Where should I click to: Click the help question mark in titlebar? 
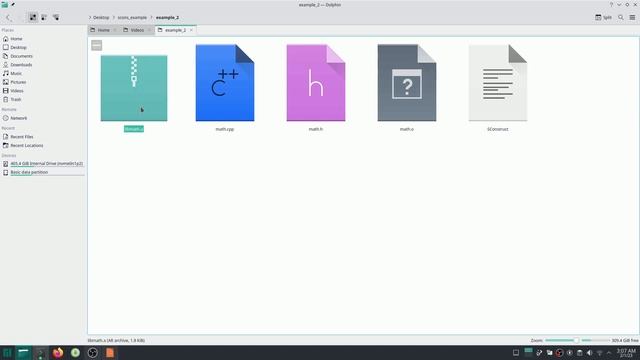[x=611, y=4]
